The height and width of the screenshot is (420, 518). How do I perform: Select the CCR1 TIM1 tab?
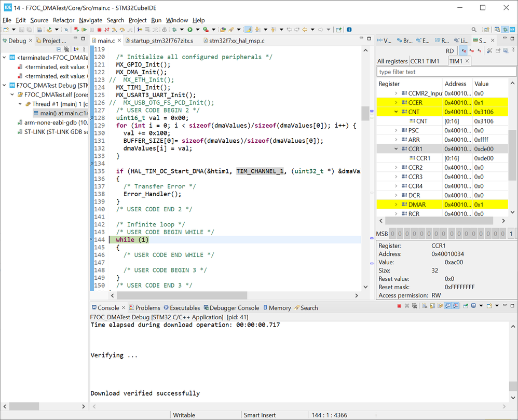pos(425,61)
